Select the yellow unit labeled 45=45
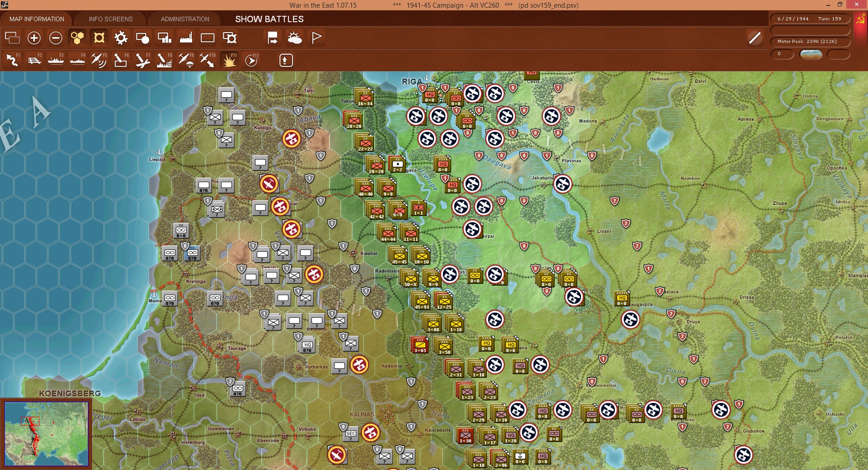868x470 pixels. (399, 256)
